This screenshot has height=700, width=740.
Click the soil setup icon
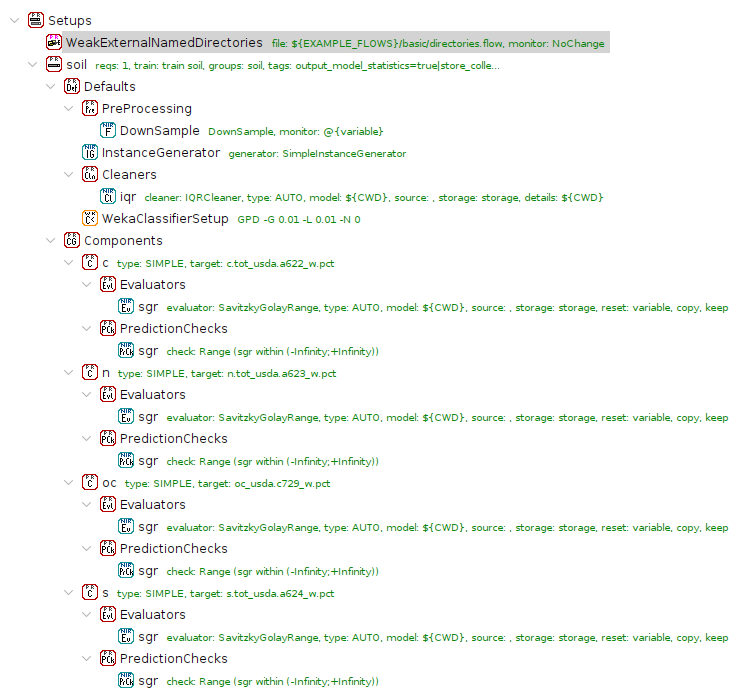(53, 64)
